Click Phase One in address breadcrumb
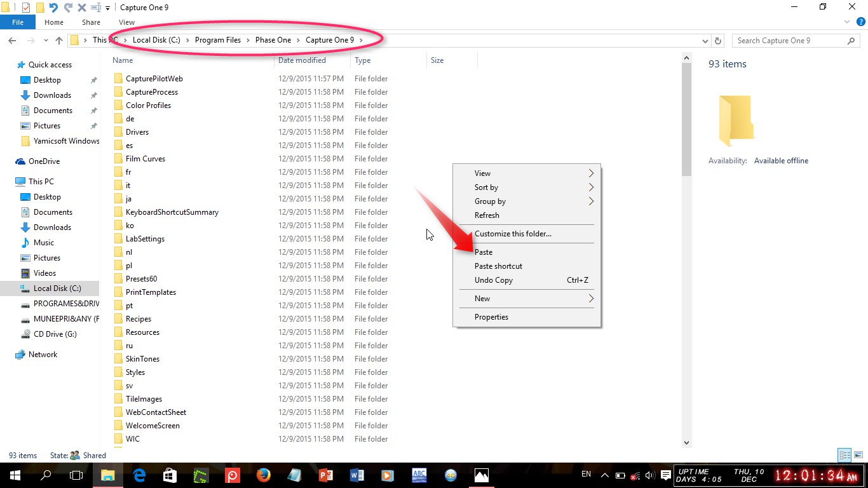 (x=273, y=40)
